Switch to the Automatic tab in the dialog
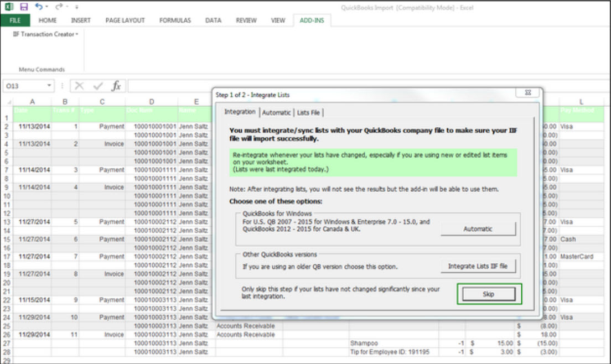Viewport: 611px width, 364px height. click(276, 112)
